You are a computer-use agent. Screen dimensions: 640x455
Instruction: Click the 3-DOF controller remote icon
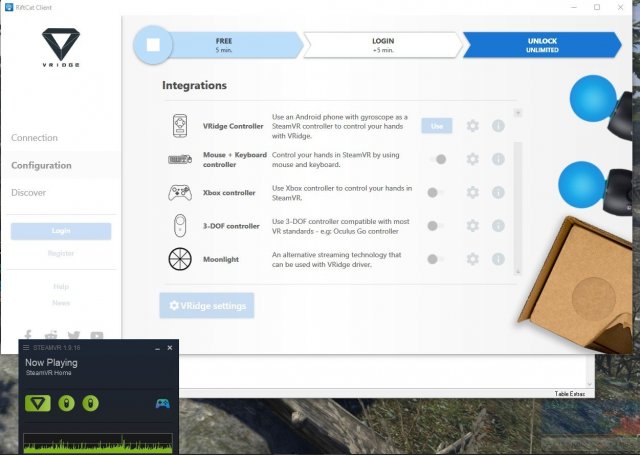point(180,225)
